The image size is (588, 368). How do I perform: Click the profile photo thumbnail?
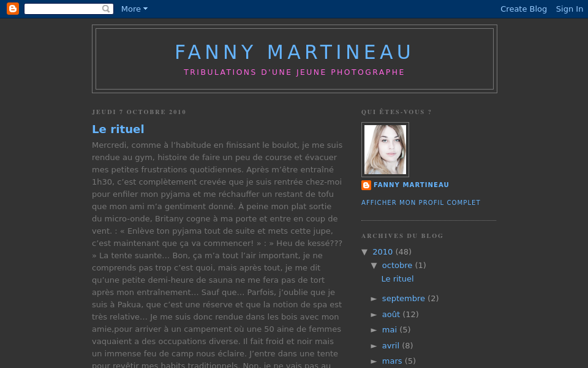[385, 149]
